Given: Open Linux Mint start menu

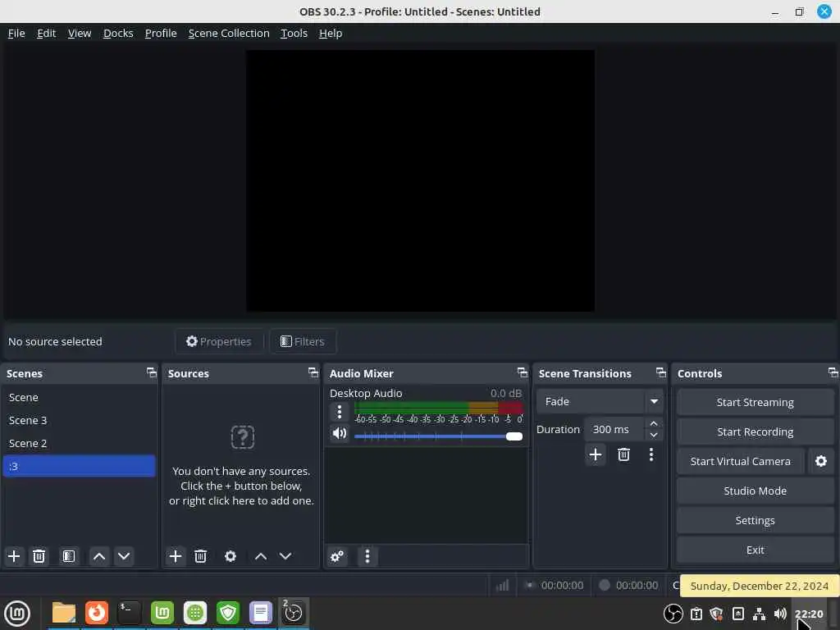Looking at the screenshot, I should point(17,614).
